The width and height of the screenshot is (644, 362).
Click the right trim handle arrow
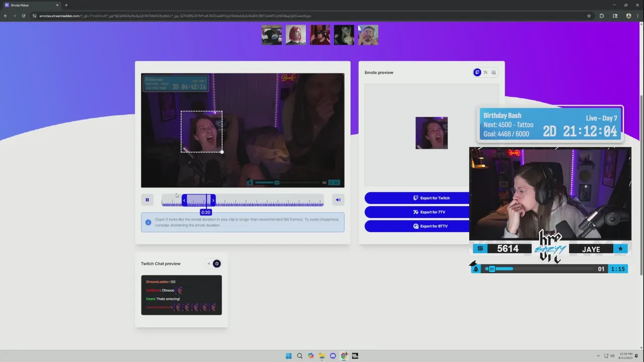213,201
